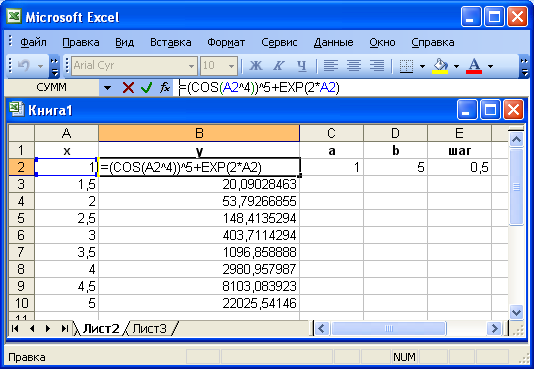The image size is (534, 369).
Task: Go to first sheet tab arrow
Action: pyautogui.click(x=15, y=328)
